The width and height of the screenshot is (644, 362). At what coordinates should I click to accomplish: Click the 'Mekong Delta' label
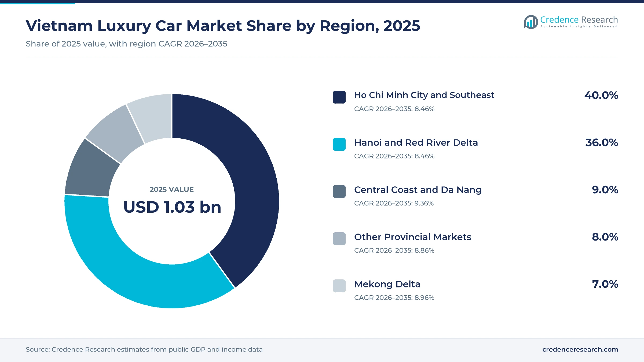click(x=387, y=284)
